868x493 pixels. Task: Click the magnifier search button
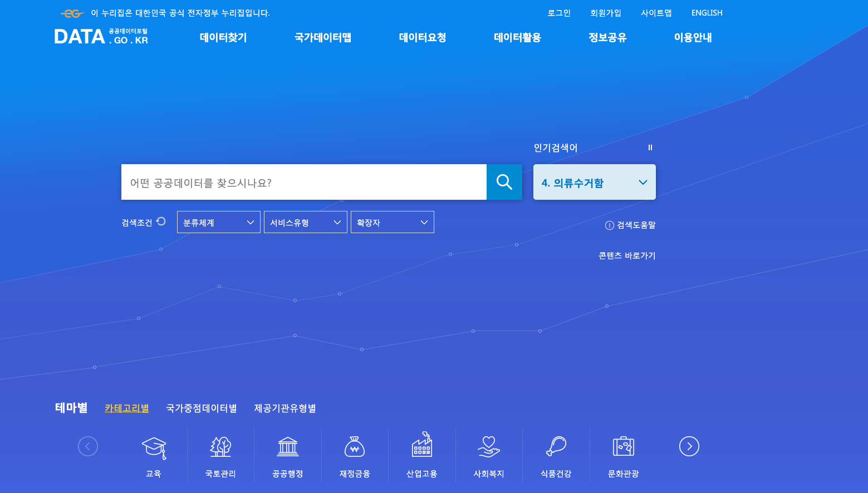coord(504,182)
